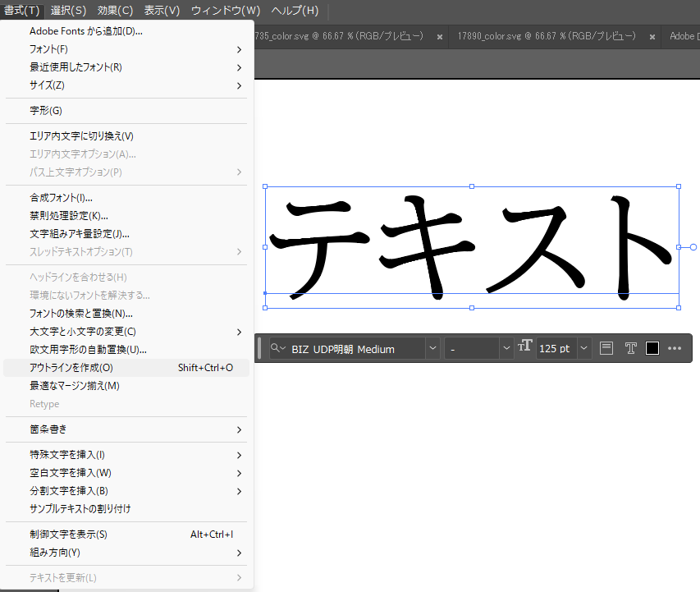Open the black fill color swatch
Image resolution: width=700 pixels, height=592 pixels.
[x=652, y=348]
